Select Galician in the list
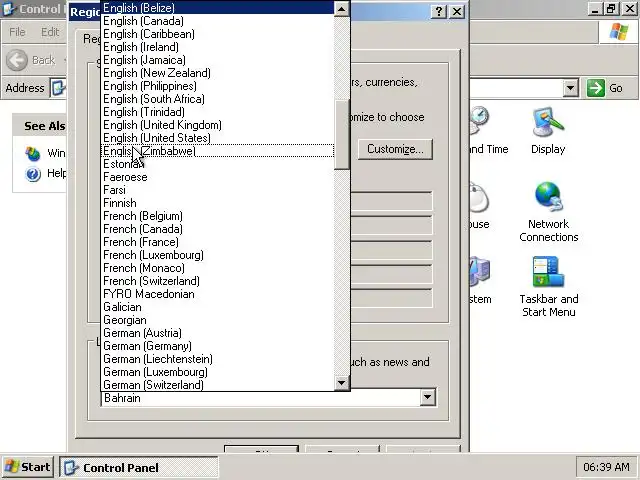640x480 pixels. (217, 307)
